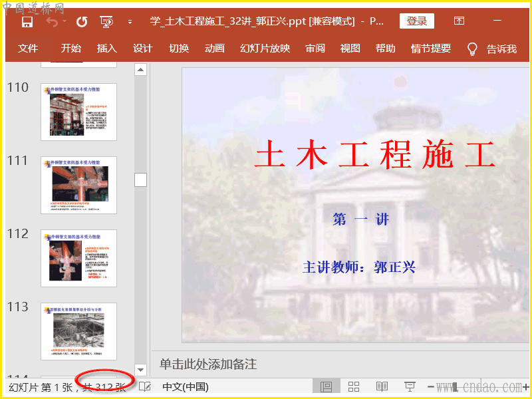
Task: Open the 切换 transitions tab
Action: click(179, 49)
